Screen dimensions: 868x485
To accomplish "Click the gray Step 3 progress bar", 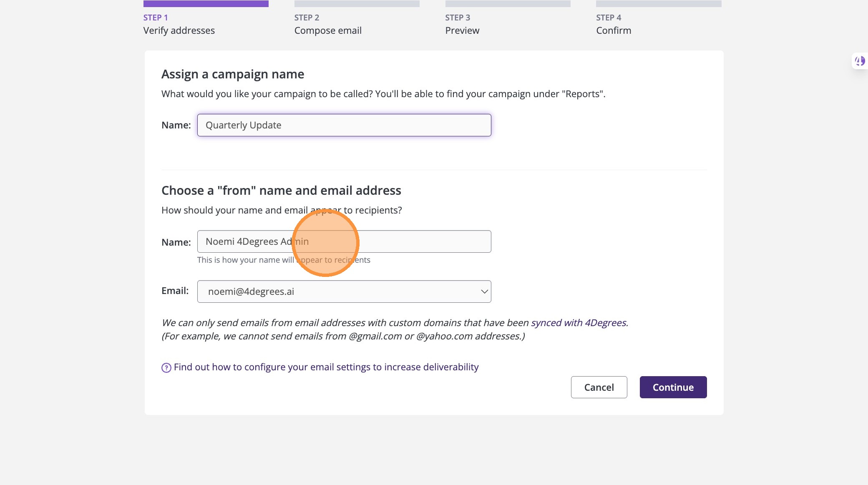I will [x=508, y=4].
